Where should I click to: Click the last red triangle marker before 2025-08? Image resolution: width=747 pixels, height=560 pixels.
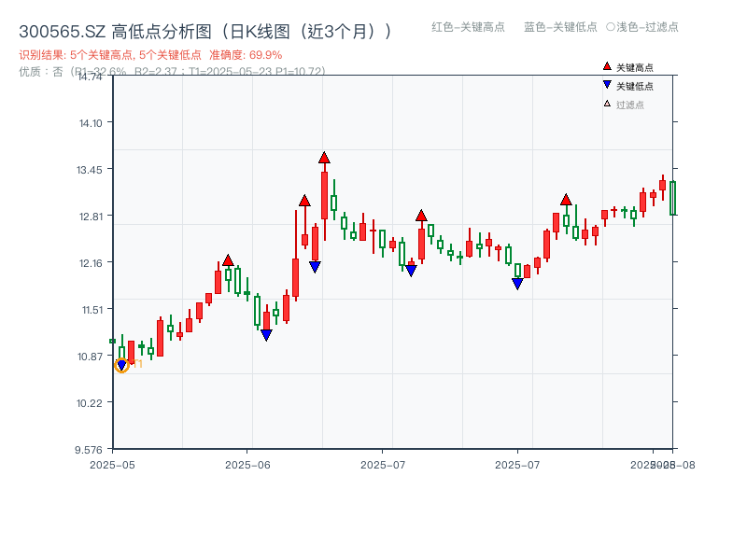click(x=564, y=198)
